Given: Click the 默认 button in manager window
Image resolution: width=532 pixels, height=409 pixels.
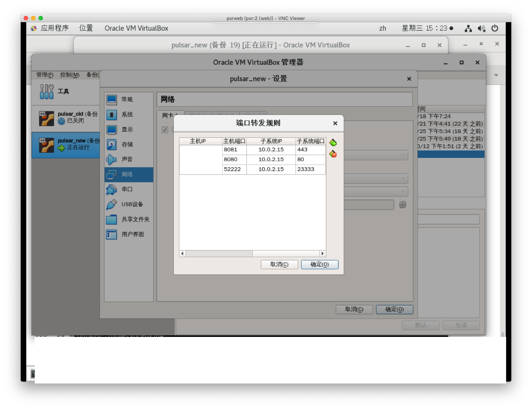Looking at the screenshot, I should pyautogui.click(x=421, y=325).
